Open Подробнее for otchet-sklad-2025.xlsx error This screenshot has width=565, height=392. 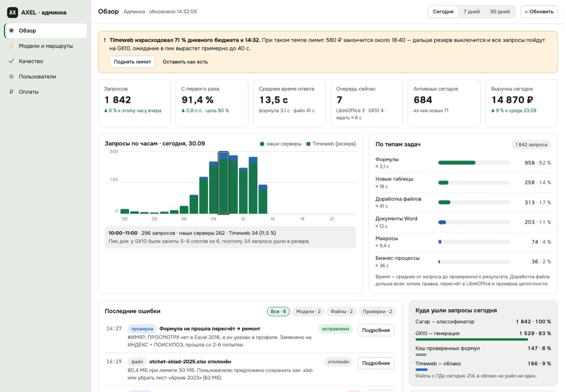[376, 363]
